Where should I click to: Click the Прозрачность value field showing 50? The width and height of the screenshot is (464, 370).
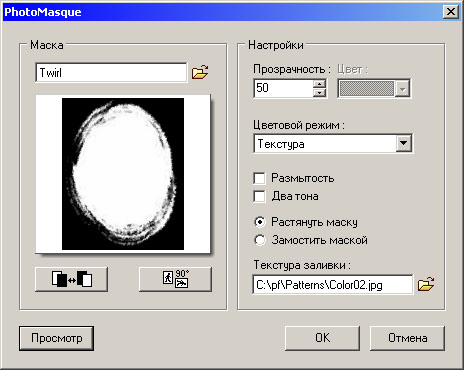coord(283,88)
